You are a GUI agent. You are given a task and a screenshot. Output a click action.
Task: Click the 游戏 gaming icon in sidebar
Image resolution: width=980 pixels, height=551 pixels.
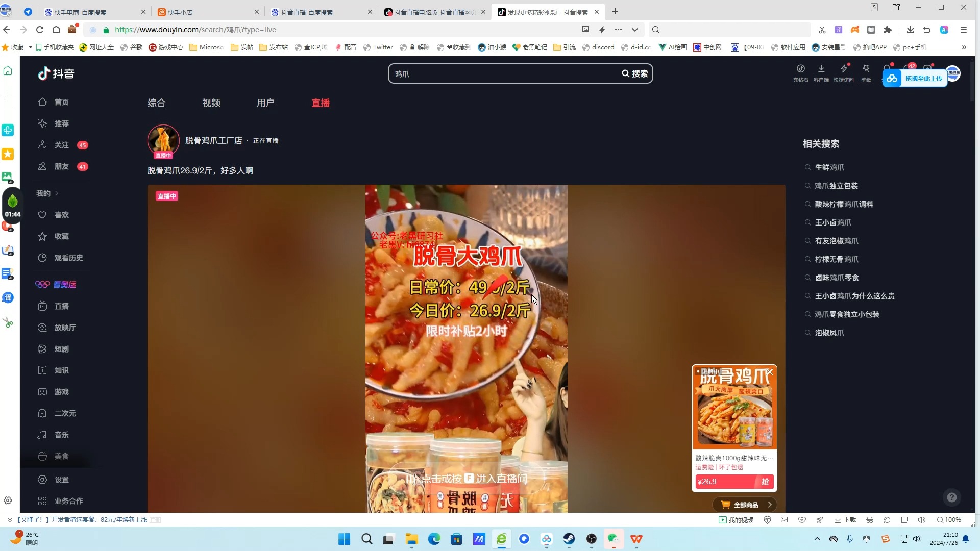(x=42, y=391)
